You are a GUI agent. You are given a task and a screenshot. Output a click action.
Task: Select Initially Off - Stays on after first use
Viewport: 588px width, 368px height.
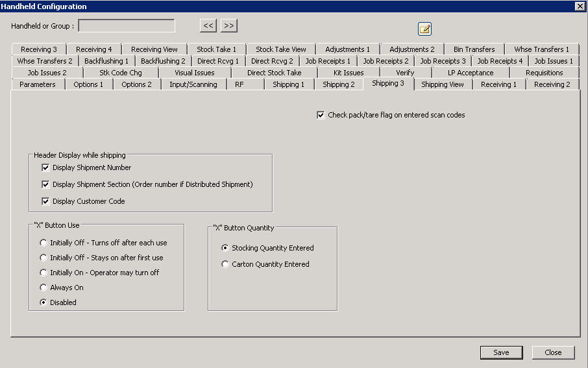click(43, 258)
